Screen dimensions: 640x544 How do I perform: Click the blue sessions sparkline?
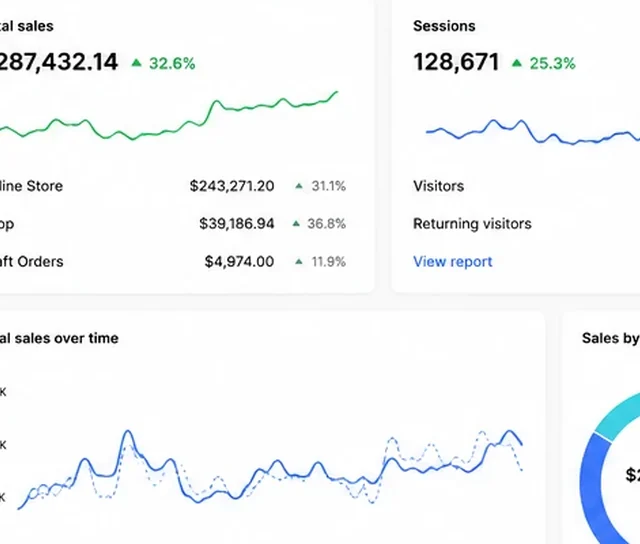coord(533,132)
